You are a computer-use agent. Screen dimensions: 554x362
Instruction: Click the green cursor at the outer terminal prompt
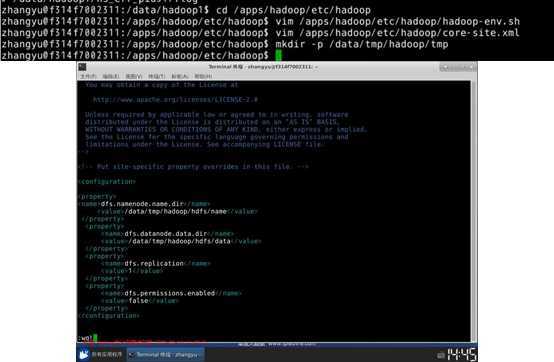click(278, 55)
